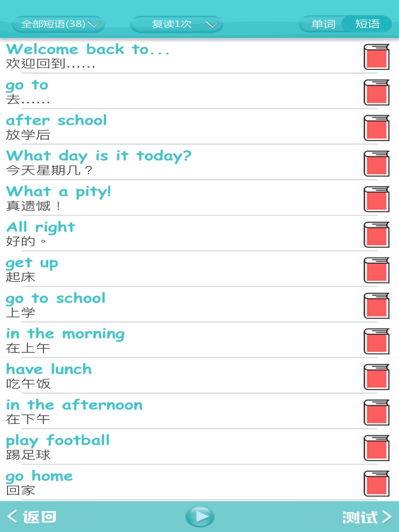Screen dimensions: 399x532
Task: Play audio with the round play button
Action: tap(200, 517)
